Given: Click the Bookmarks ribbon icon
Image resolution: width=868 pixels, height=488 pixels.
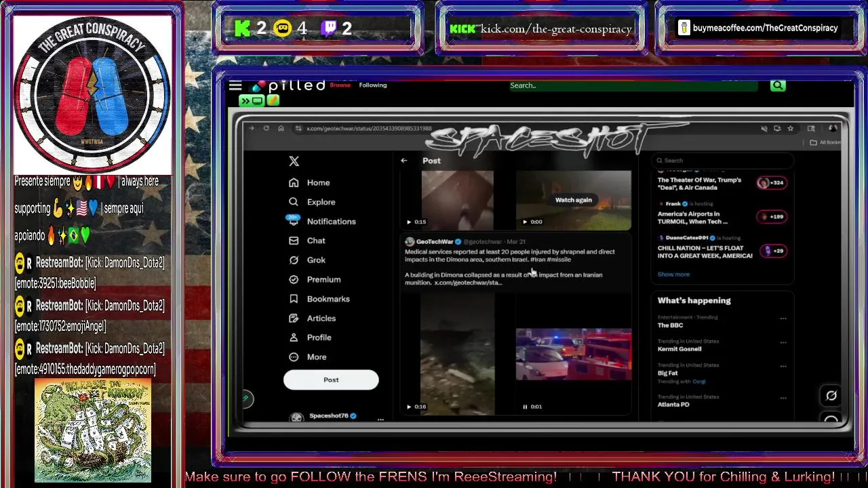Looking at the screenshot, I should (294, 299).
